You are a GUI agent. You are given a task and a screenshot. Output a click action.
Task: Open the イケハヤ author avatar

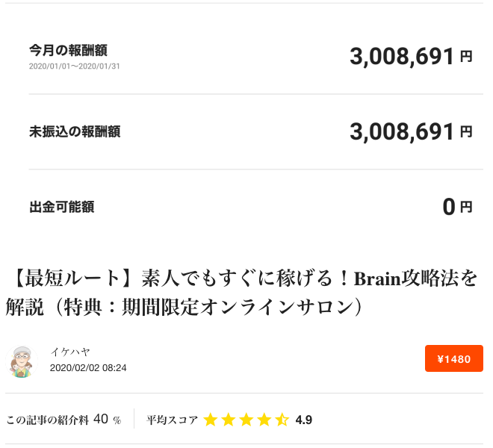click(22, 361)
